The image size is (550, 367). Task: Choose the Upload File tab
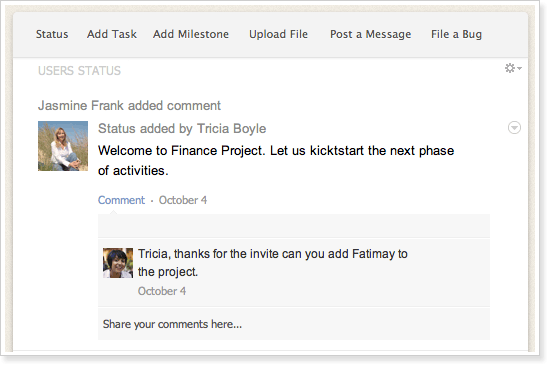pyautogui.click(x=279, y=34)
